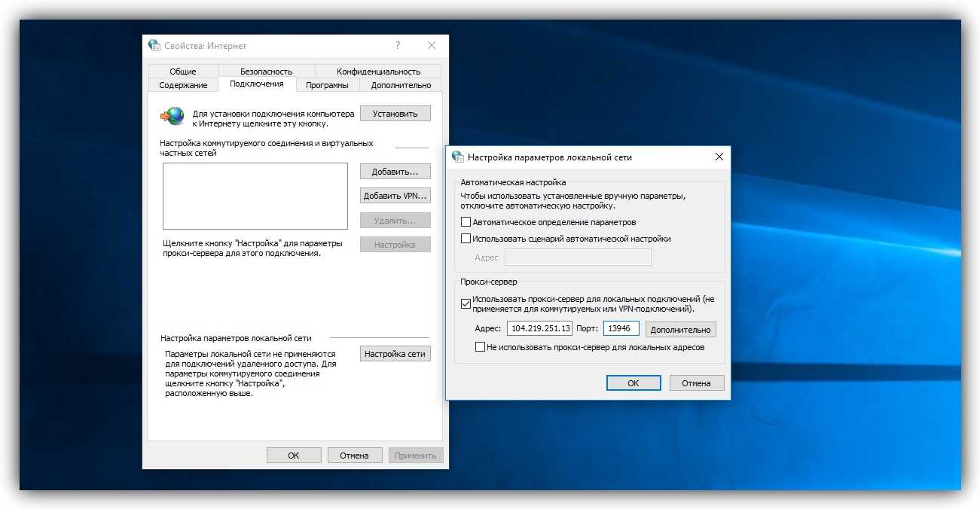Click the Порт input field
The height and width of the screenshot is (509, 980).
coord(621,329)
